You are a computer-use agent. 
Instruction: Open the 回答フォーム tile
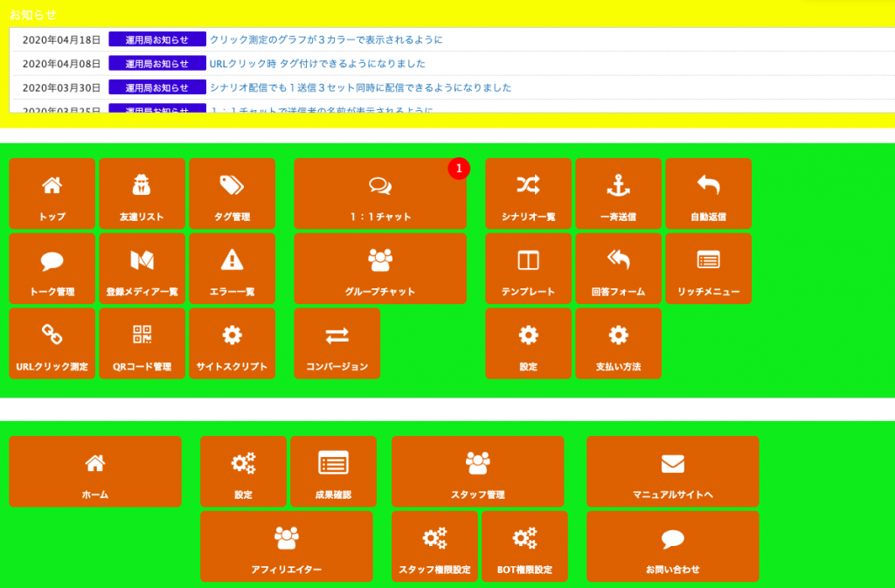[x=619, y=268]
